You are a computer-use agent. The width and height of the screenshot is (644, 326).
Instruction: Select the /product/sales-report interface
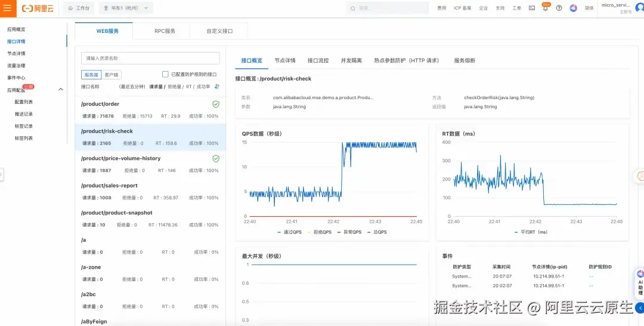pos(150,191)
